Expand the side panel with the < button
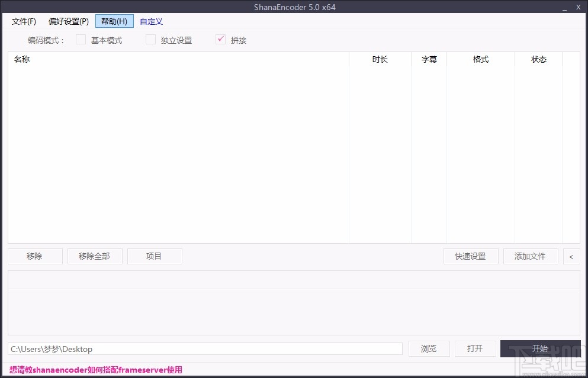Viewport: 588px width, 378px height. (571, 257)
